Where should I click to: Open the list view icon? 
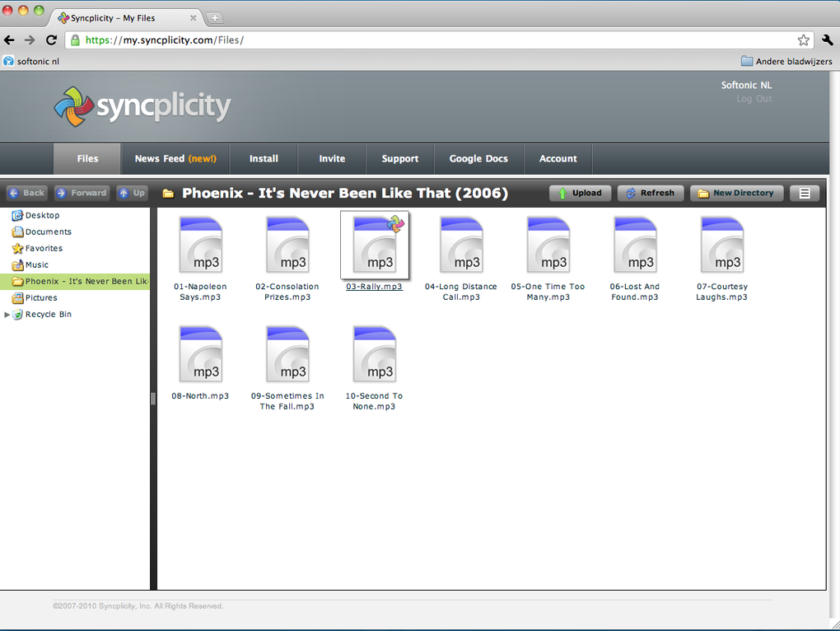click(x=805, y=193)
